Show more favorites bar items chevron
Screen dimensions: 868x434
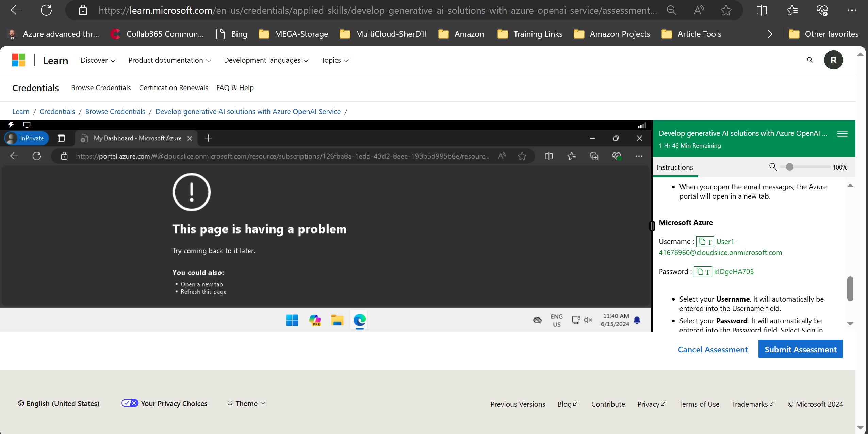[x=770, y=34]
